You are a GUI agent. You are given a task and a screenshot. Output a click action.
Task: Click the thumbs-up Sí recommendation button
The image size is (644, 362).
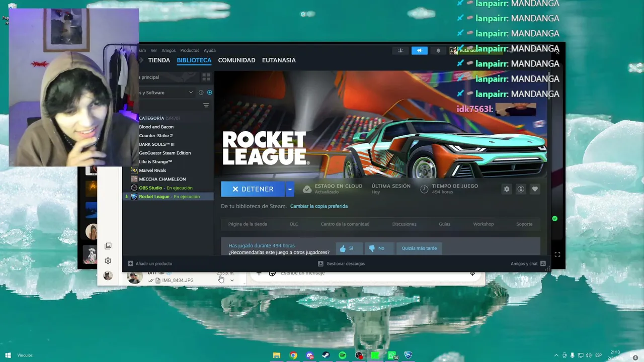pos(349,248)
